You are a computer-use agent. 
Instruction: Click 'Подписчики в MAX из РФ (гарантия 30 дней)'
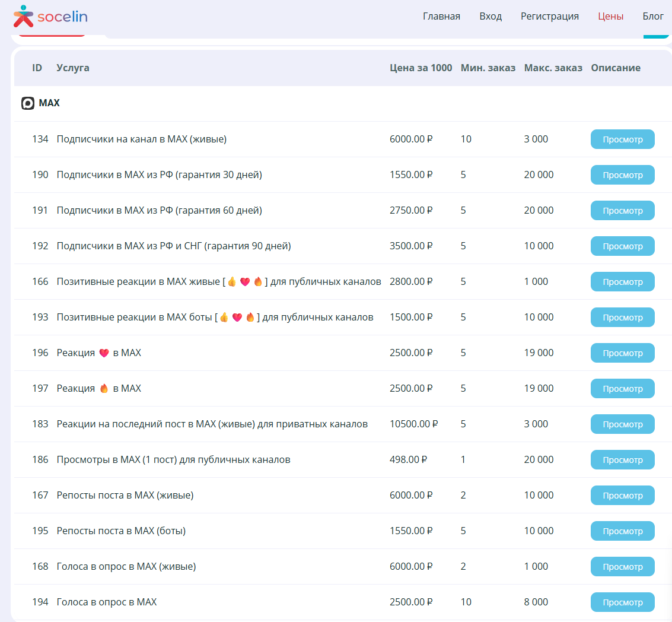tap(159, 174)
